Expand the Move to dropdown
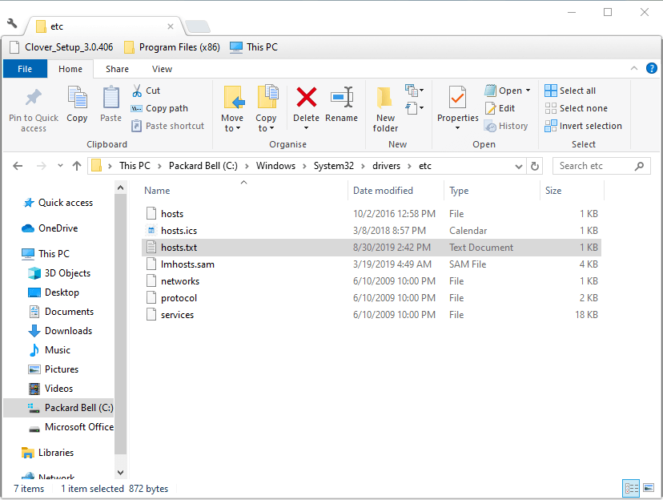Viewport: 663px width, 500px height. 233,128
